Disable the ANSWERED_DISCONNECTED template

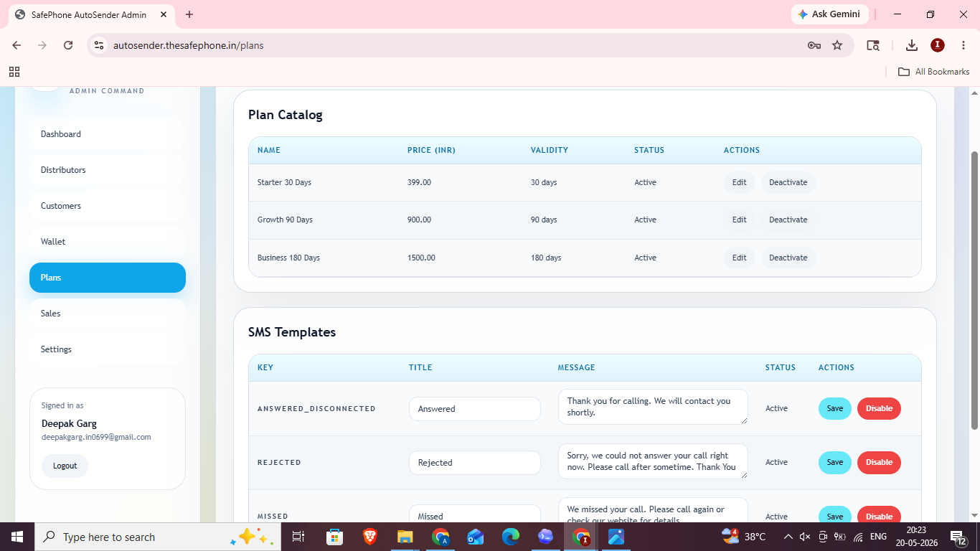pyautogui.click(x=879, y=408)
